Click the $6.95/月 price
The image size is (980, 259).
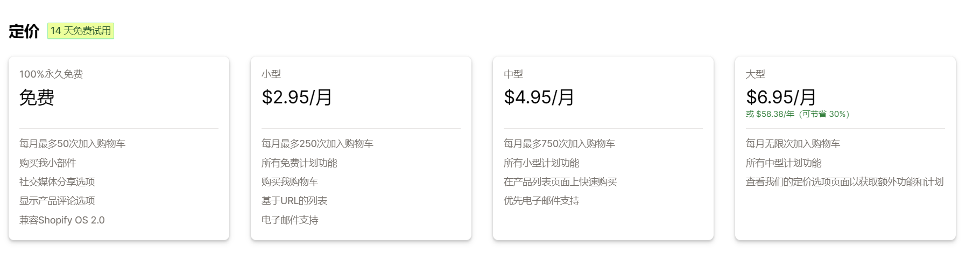tap(781, 97)
